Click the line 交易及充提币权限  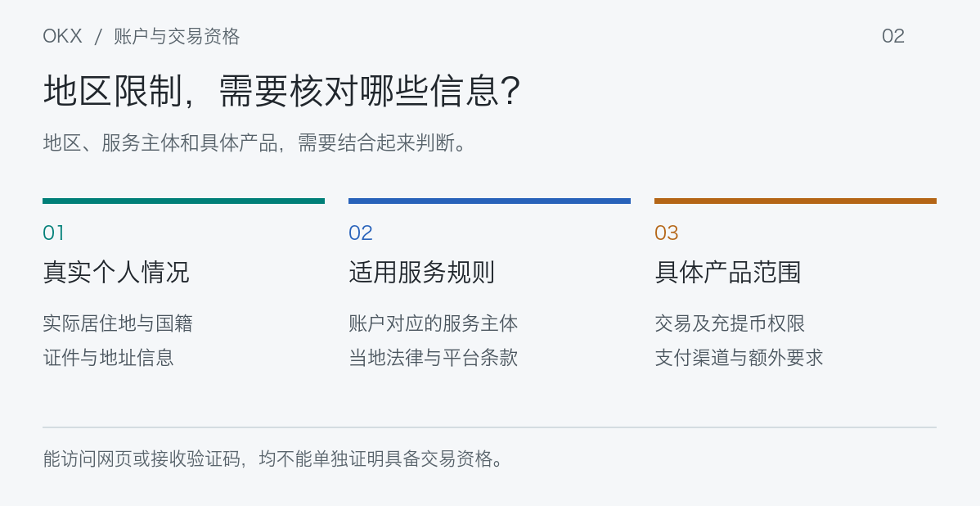730,323
